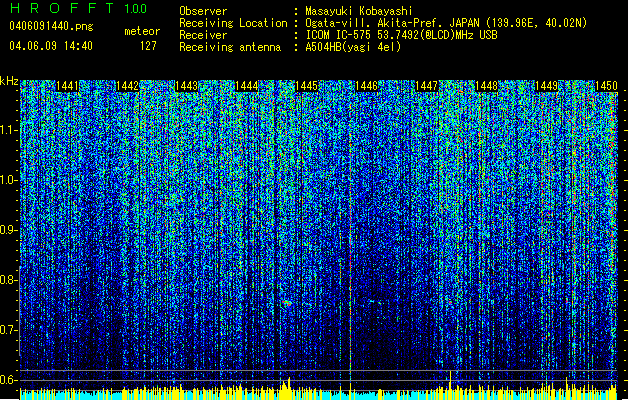Click the 0.7 kHz axis label
Screen dimensions: 629x400
(8, 330)
